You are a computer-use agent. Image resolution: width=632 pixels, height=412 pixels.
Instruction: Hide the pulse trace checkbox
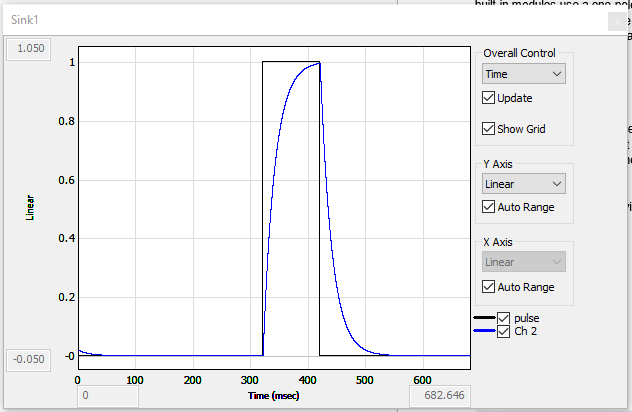(503, 317)
